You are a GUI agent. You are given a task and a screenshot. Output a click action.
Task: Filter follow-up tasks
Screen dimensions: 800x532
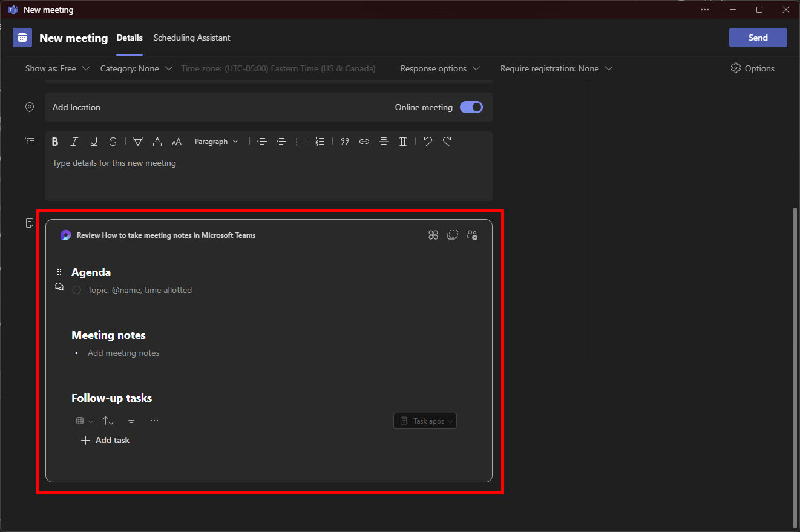pyautogui.click(x=131, y=421)
